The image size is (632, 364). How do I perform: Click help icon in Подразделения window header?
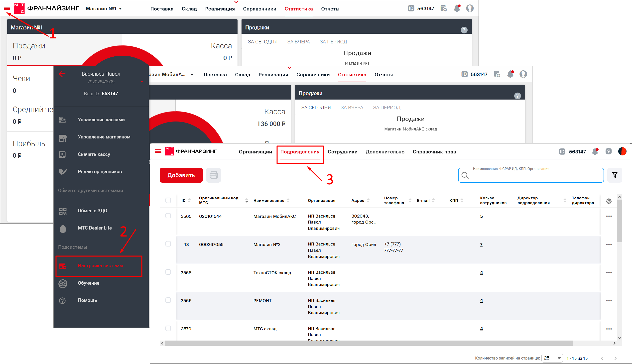(608, 151)
